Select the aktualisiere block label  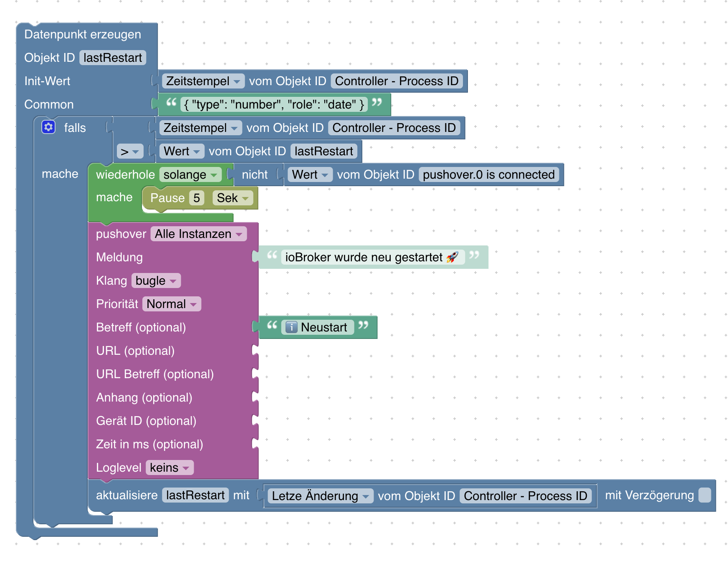[x=127, y=495]
